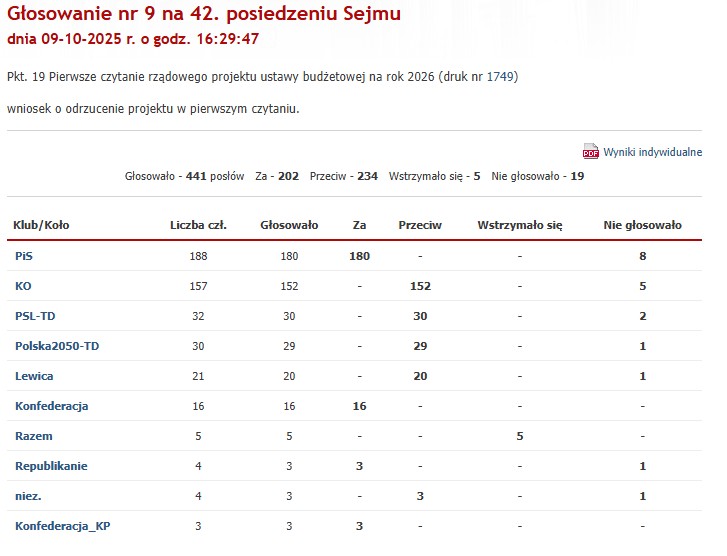Open the Konfederacja_KP club link
This screenshot has width=727, height=556.
click(x=62, y=526)
